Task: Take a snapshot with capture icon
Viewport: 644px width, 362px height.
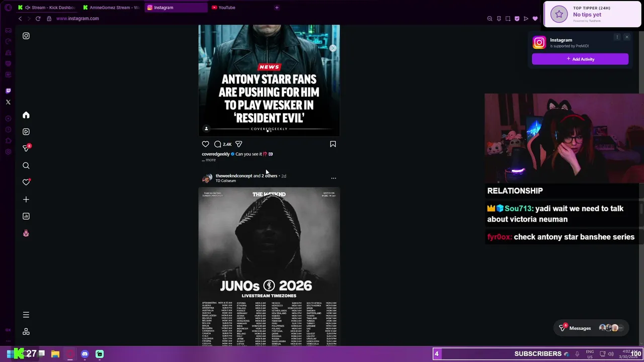Action: click(508, 19)
